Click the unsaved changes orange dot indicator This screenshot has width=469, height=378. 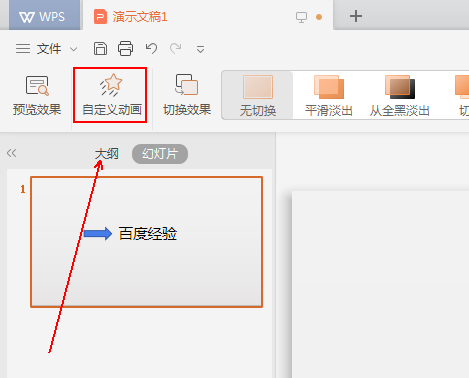click(x=319, y=17)
